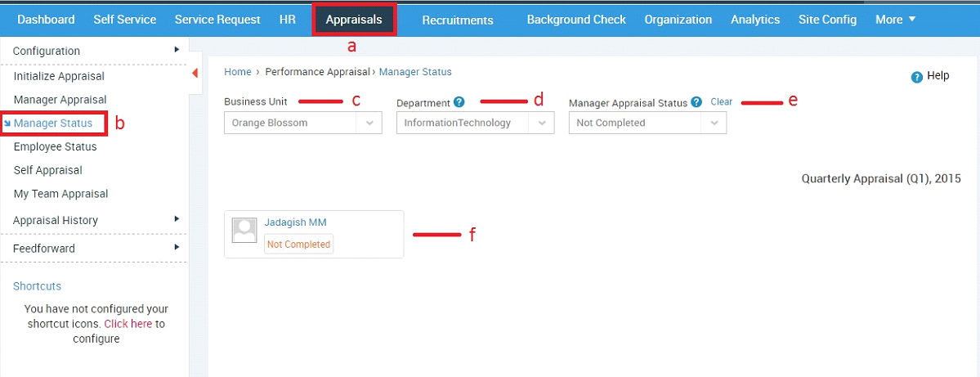This screenshot has height=377, width=980.
Task: Click the Help question mark icon
Action: pyautogui.click(x=917, y=77)
